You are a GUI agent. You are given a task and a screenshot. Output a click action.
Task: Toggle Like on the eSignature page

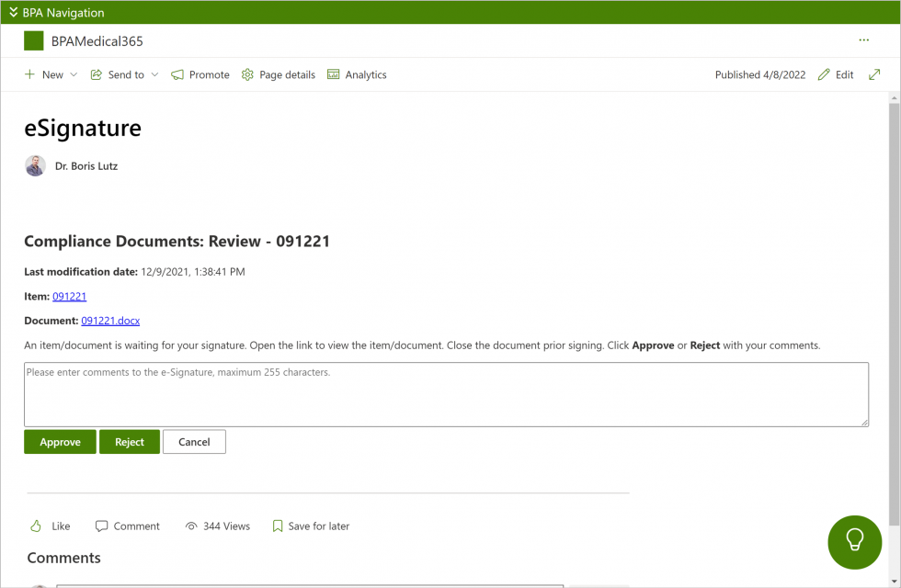coord(35,526)
